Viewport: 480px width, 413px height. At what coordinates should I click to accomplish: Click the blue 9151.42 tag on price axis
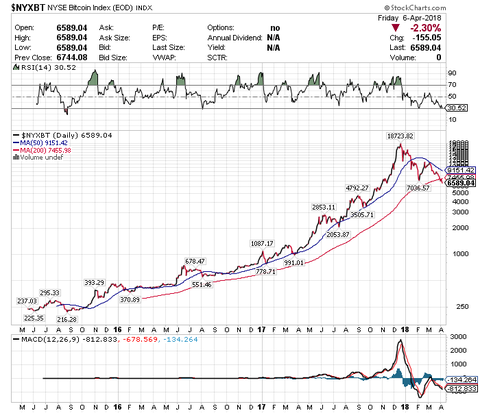[x=461, y=170]
